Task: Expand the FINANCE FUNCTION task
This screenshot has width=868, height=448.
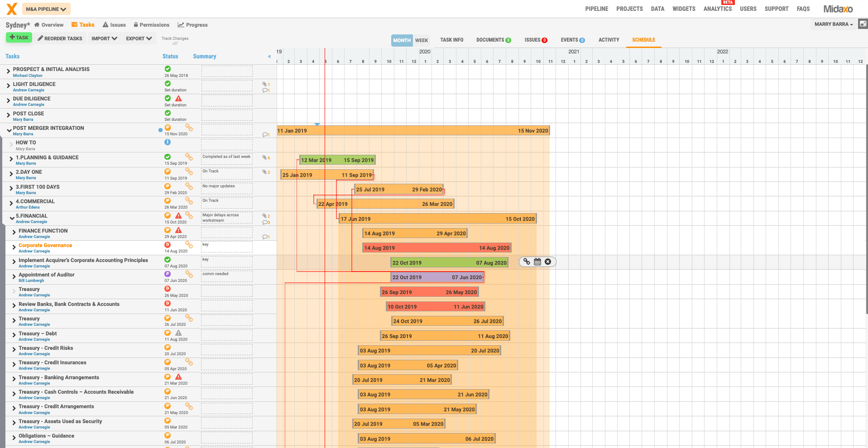Action: pos(14,233)
